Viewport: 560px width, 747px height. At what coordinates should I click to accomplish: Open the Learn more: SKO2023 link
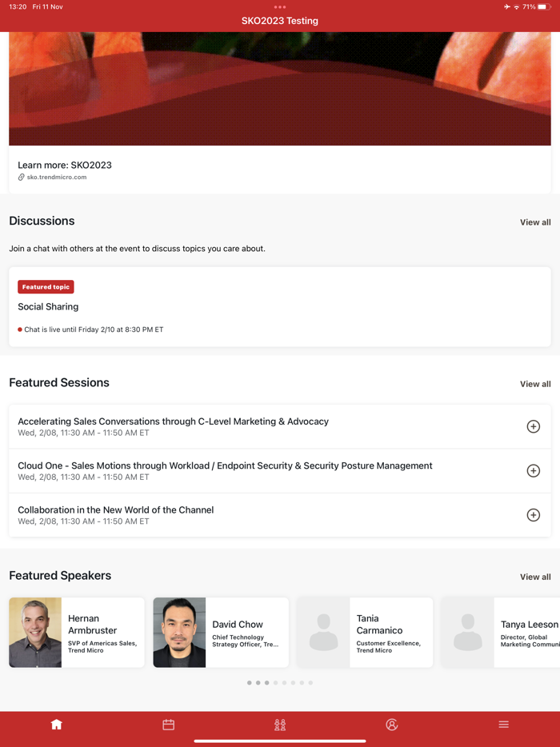click(65, 166)
